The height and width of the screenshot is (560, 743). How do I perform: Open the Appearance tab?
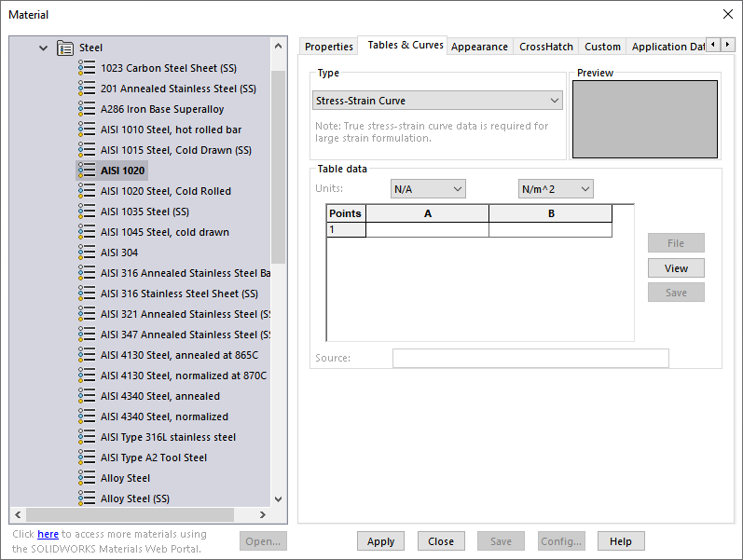479,47
